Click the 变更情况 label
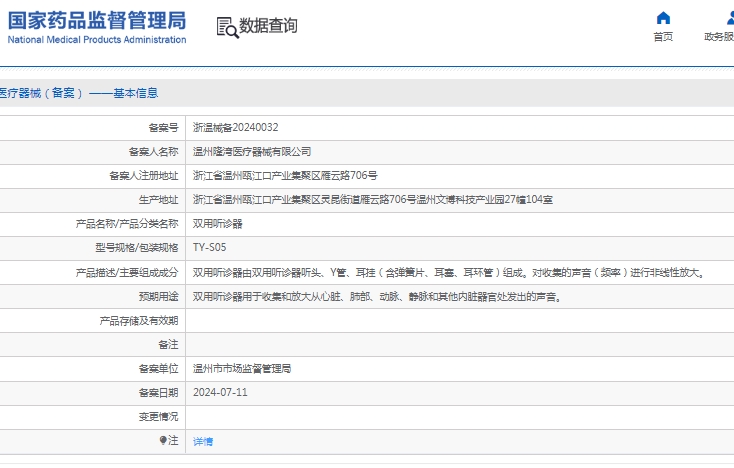This screenshot has height=468, width=734. point(158,417)
